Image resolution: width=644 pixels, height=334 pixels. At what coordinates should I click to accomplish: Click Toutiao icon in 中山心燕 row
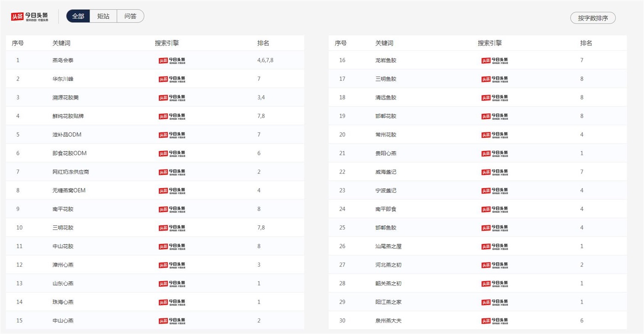172,321
